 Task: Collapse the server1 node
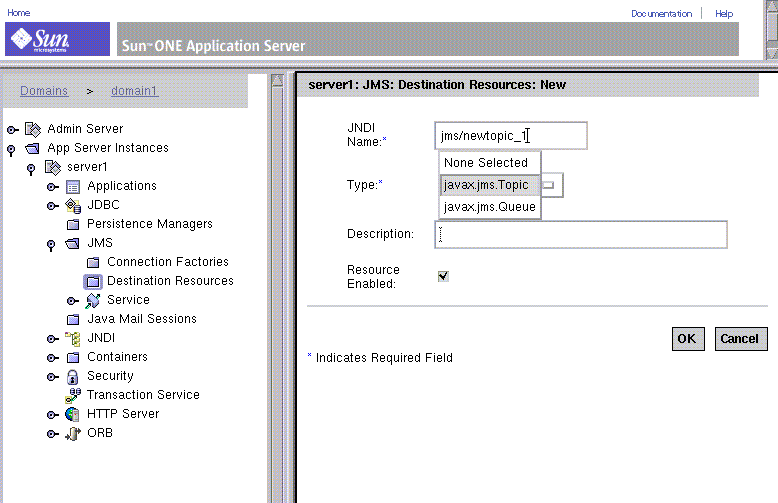point(31,169)
